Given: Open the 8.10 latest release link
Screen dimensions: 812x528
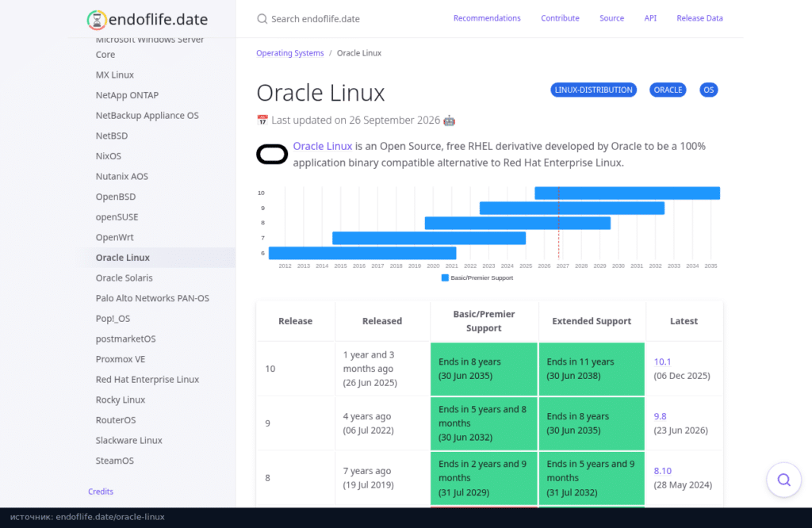Looking at the screenshot, I should 662,471.
